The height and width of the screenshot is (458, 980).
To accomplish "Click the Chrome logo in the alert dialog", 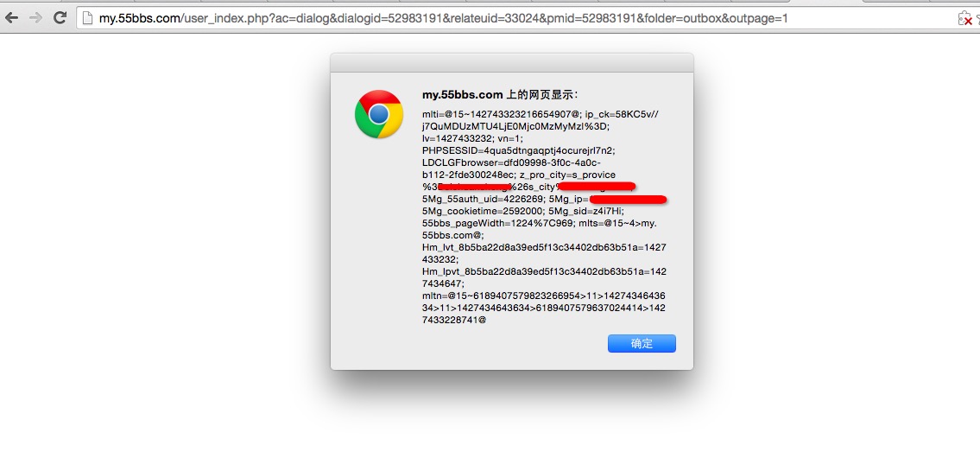I will click(x=379, y=114).
